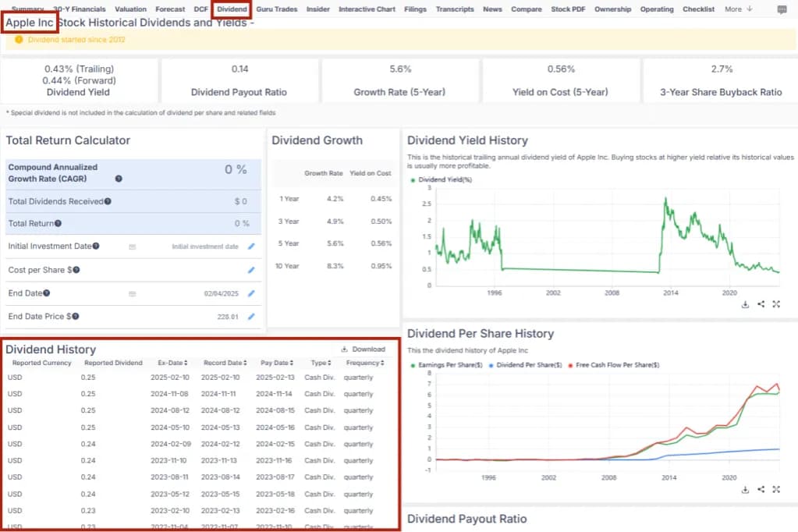Expand Dividend Per Share History chart fullscreen
798x532 pixels.
click(x=776, y=489)
